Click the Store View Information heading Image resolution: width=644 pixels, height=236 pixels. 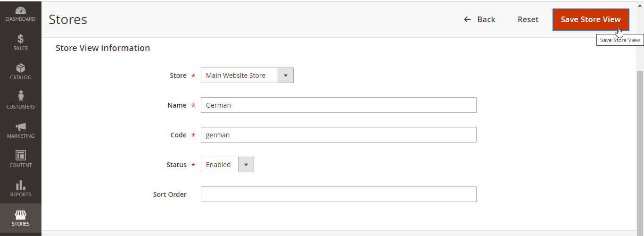point(103,48)
